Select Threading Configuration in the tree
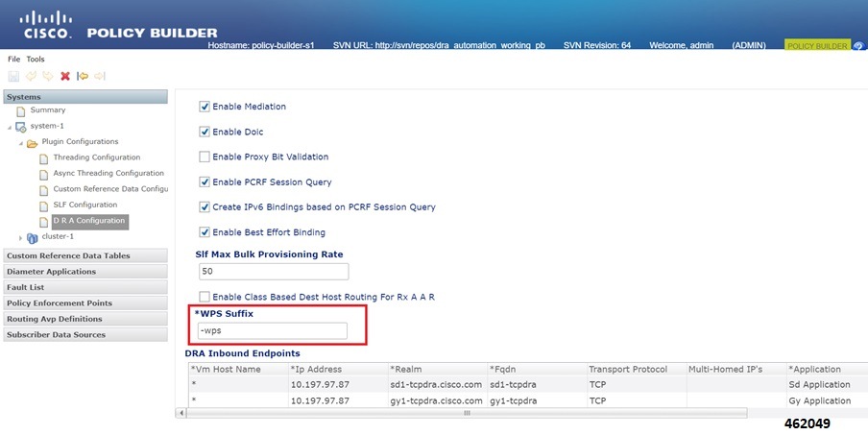The height and width of the screenshot is (435, 868). (x=96, y=157)
